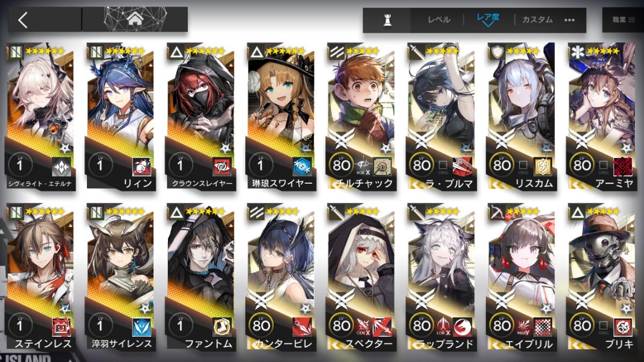Open the three-dot more options

click(x=569, y=20)
